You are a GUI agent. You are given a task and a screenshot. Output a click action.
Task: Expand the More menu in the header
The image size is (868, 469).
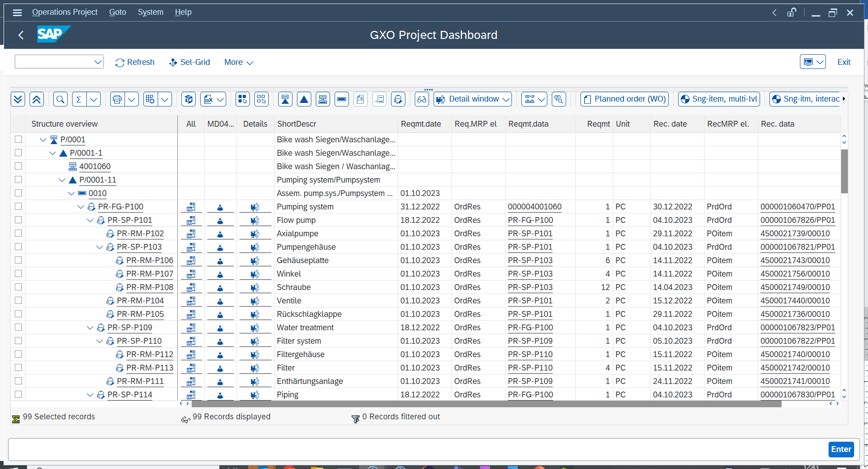(x=238, y=62)
